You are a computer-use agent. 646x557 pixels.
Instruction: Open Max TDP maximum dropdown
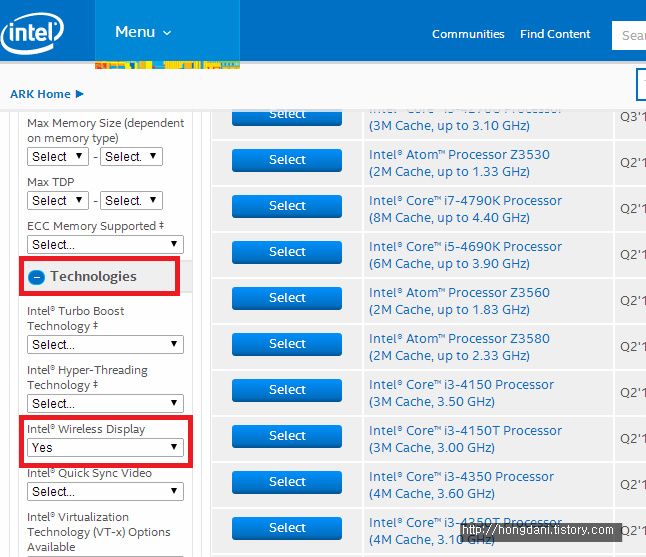point(131,201)
